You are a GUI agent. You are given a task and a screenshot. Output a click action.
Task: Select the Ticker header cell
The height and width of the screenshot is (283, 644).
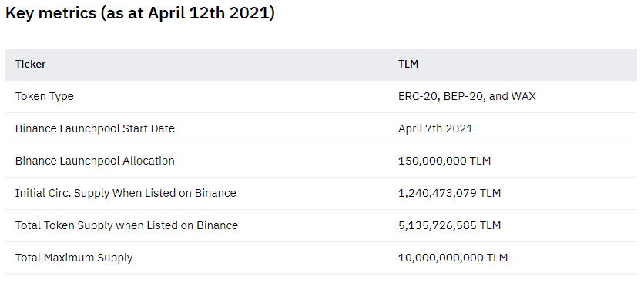tap(30, 65)
